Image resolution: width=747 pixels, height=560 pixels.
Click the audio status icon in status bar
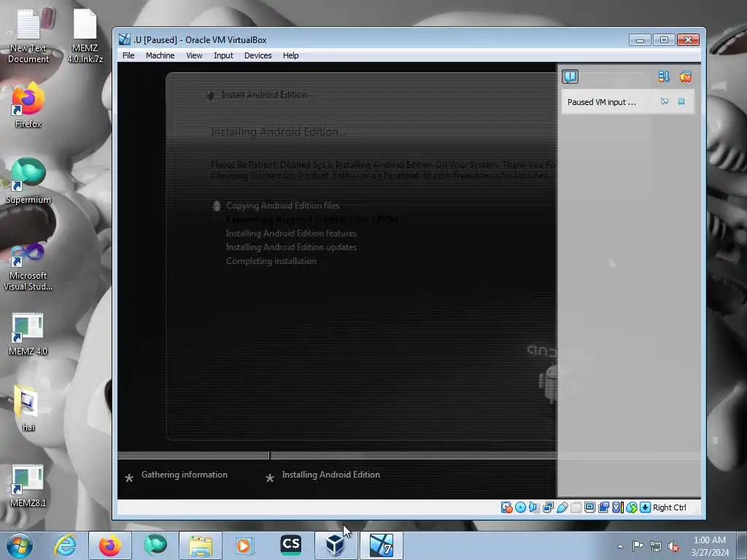click(534, 507)
